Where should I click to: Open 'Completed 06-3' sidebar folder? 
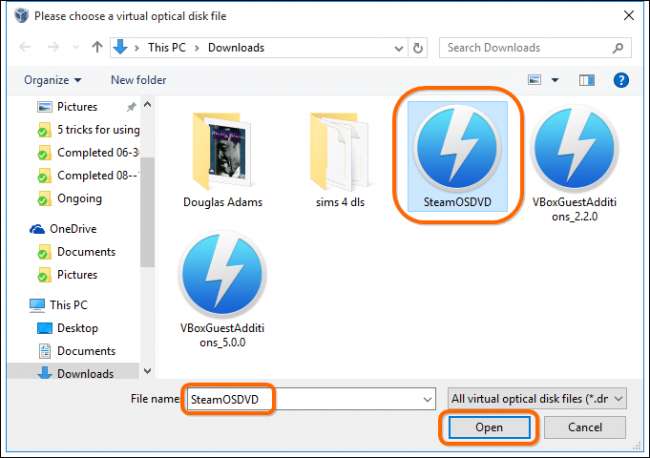(88, 153)
